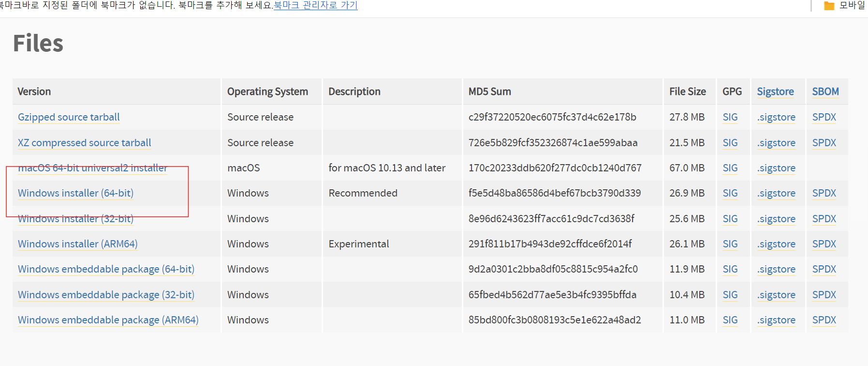
Task: Download the Gzipped source tarball
Action: (69, 117)
